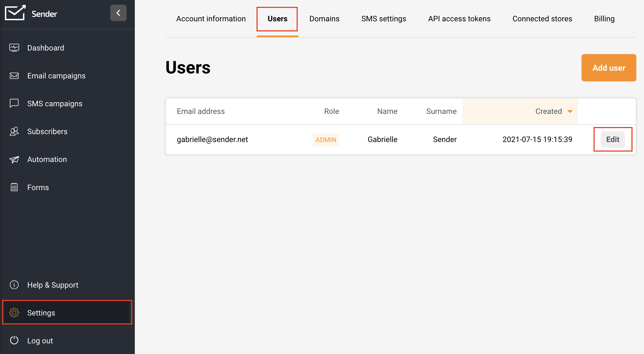Click the Log out power icon
Viewport: 644px width, 354px height.
(x=14, y=340)
